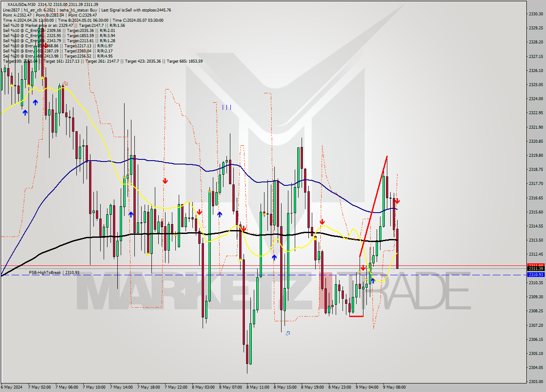Click the blue up arrow near 7 May 02:00
This screenshot has height=392, width=546.
coord(35,102)
